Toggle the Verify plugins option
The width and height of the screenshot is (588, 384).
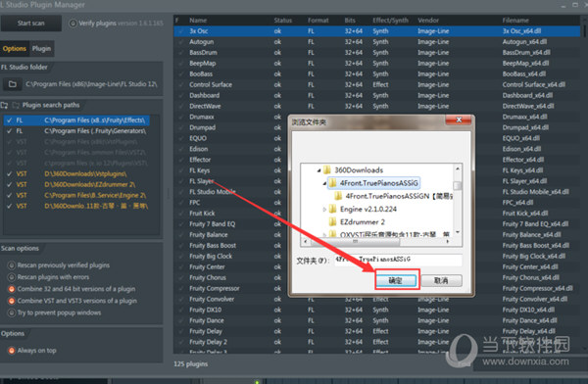73,24
